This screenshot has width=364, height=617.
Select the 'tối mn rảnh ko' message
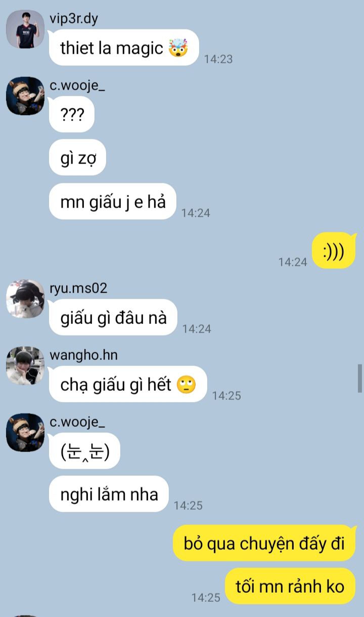[x=290, y=586]
